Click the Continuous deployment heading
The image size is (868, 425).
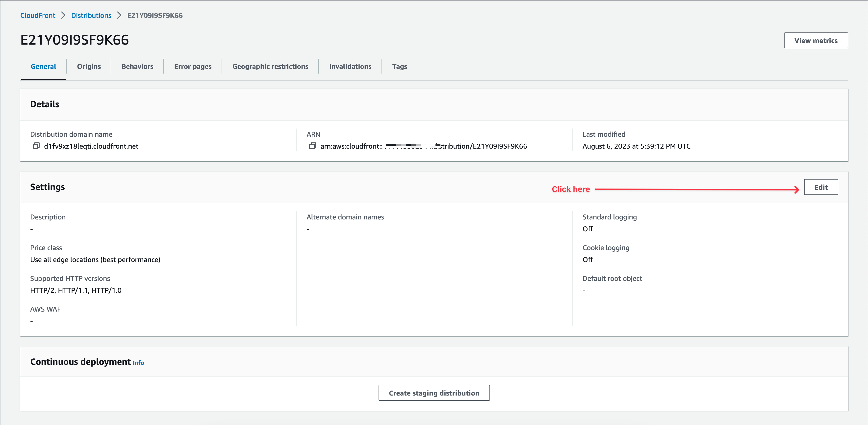coord(80,362)
